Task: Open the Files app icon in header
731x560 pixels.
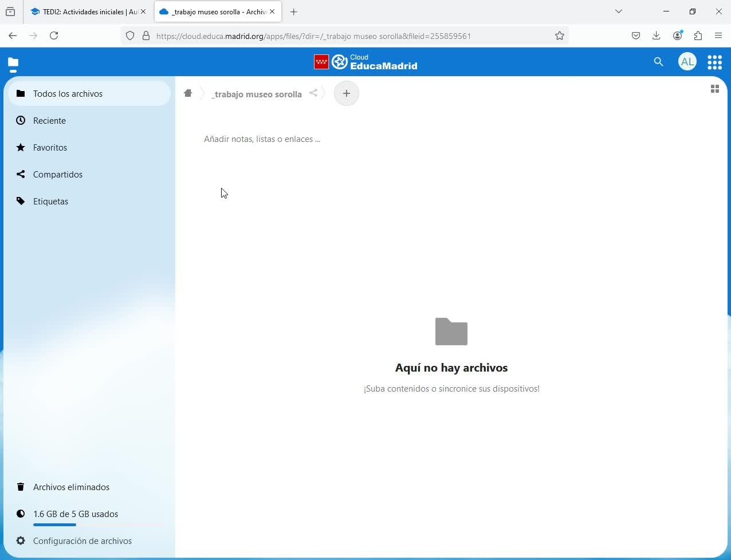Action: (13, 62)
